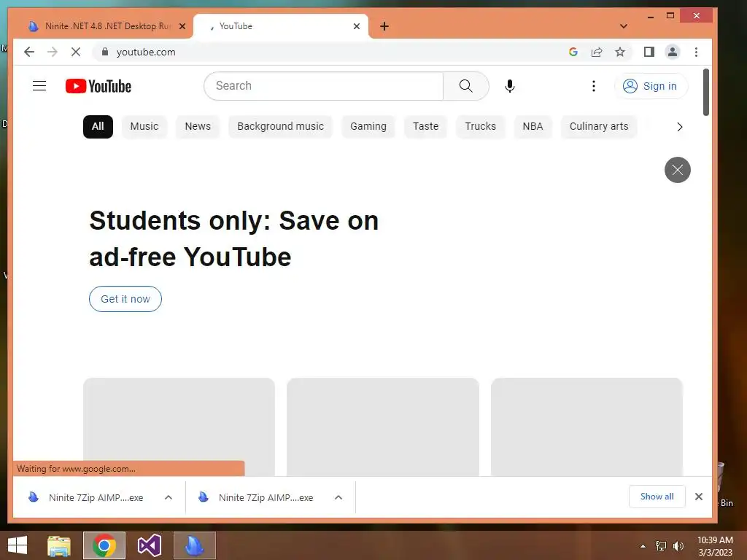Open Chrome profile avatar
747x560 pixels.
click(x=672, y=52)
